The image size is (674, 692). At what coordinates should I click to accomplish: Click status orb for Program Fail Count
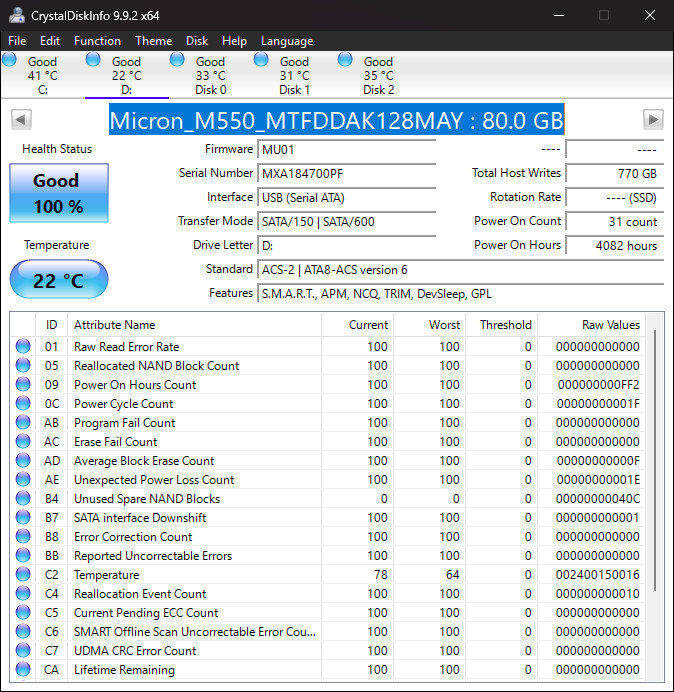point(23,422)
